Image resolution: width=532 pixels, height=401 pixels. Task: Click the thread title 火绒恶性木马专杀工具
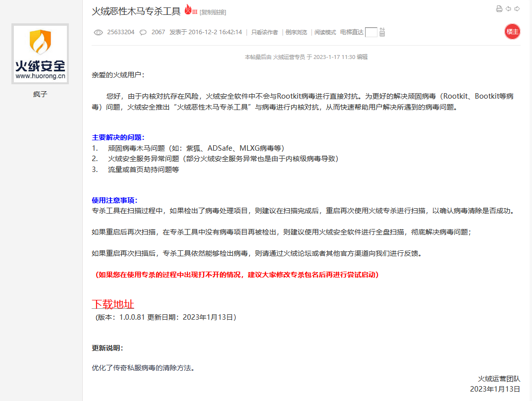[136, 11]
